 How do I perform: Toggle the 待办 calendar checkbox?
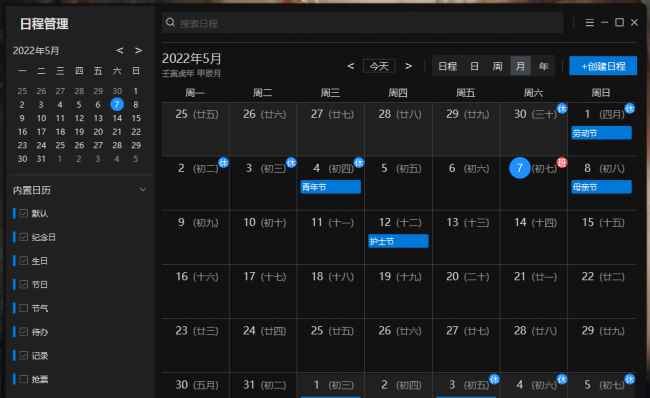tap(24, 332)
